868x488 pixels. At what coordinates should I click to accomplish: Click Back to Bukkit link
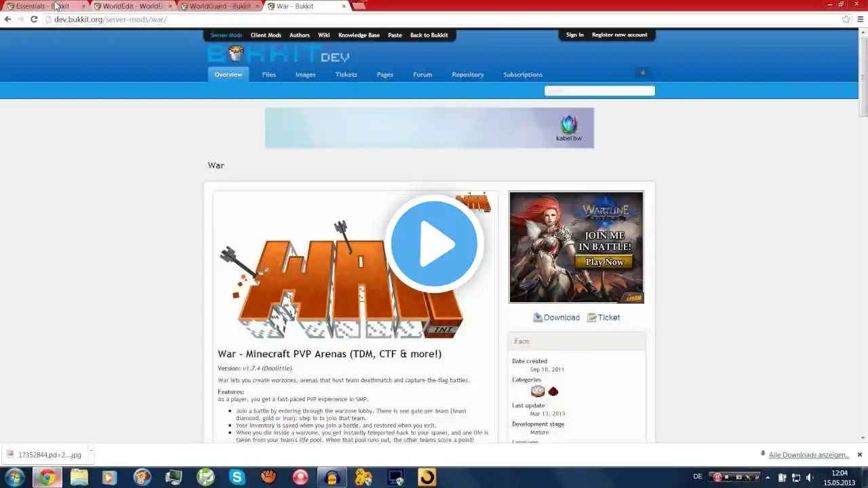coord(429,35)
